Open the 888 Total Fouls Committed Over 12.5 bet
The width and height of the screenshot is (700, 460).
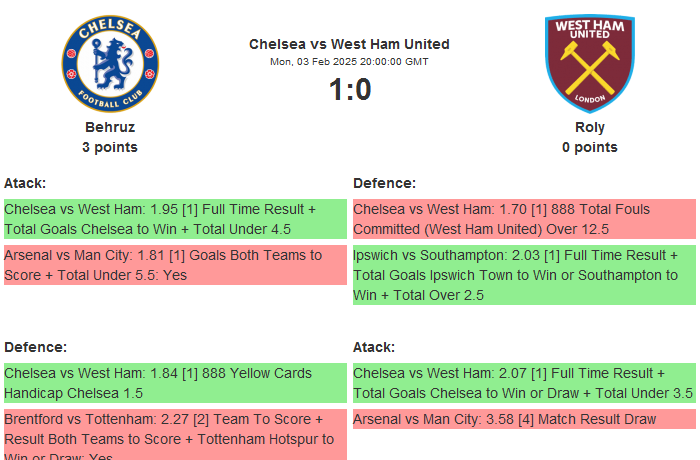(524, 220)
